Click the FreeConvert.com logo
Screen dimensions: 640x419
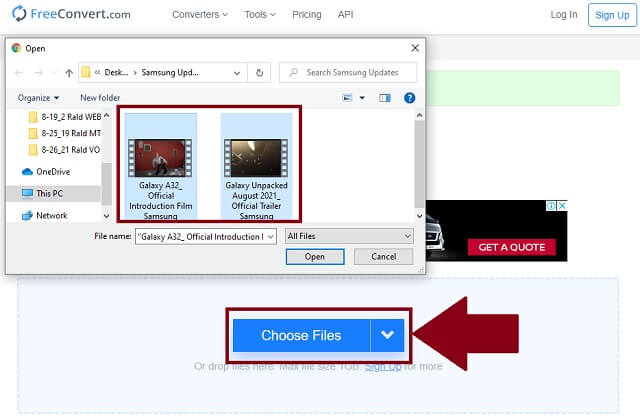click(x=71, y=14)
